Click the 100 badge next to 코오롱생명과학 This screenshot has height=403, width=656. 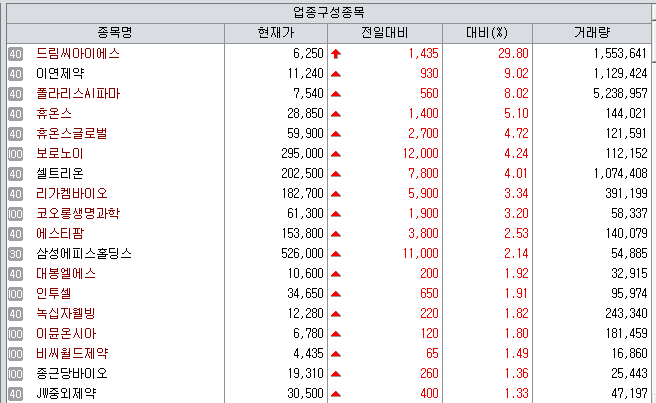click(15, 214)
